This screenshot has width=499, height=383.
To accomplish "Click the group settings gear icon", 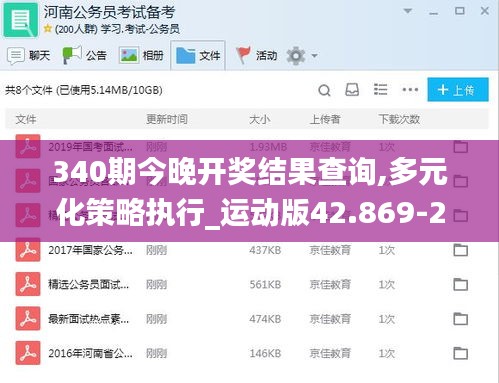I will [x=296, y=55].
